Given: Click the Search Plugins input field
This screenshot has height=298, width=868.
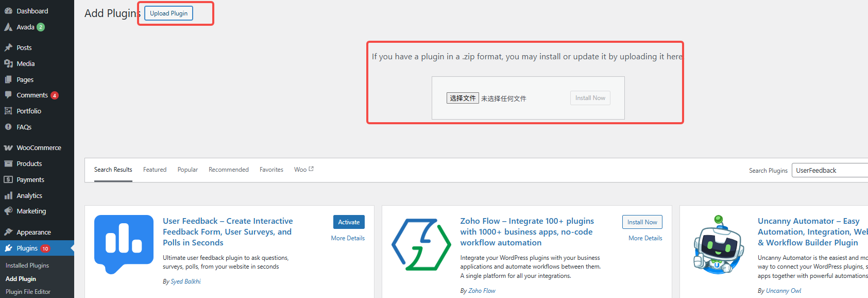Looking at the screenshot, I should pos(829,171).
